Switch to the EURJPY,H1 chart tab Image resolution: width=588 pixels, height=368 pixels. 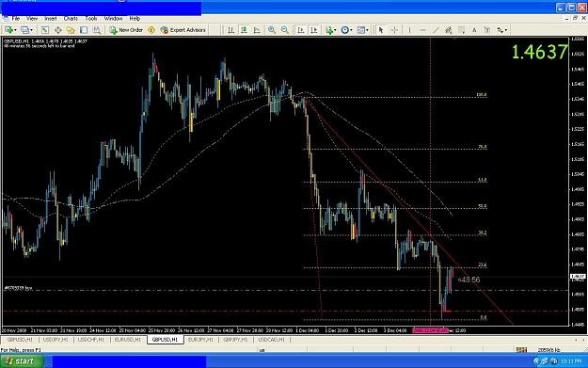[200, 340]
